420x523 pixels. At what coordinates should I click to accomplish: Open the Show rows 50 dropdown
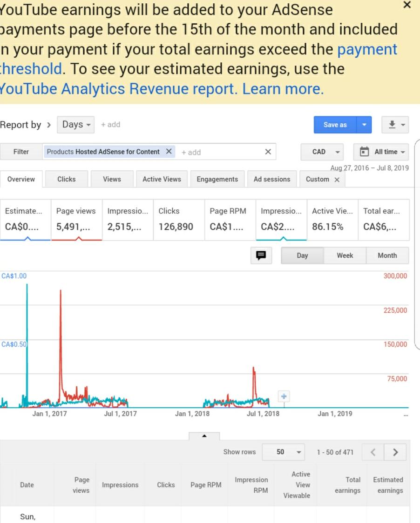(284, 452)
